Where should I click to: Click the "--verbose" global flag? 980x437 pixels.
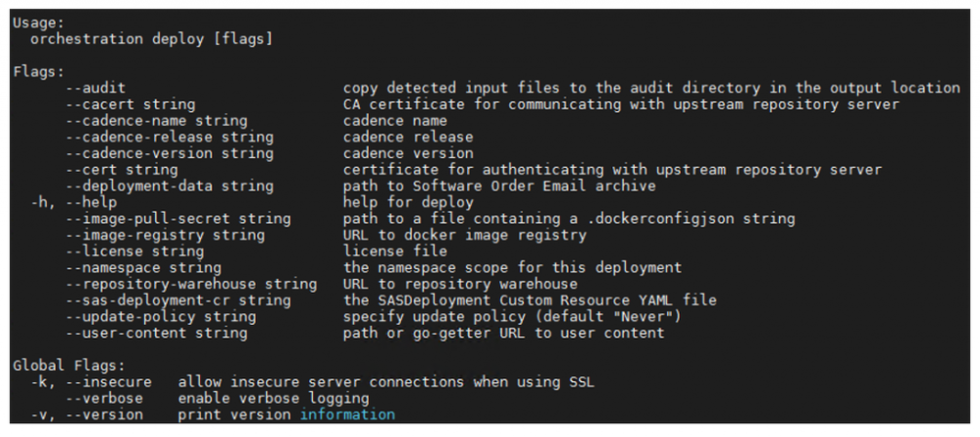(104, 399)
